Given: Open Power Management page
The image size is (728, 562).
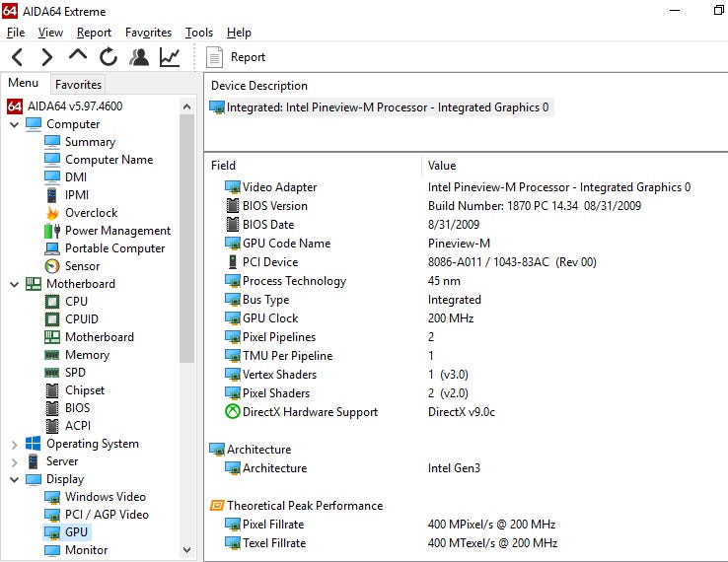Looking at the screenshot, I should point(108,231).
